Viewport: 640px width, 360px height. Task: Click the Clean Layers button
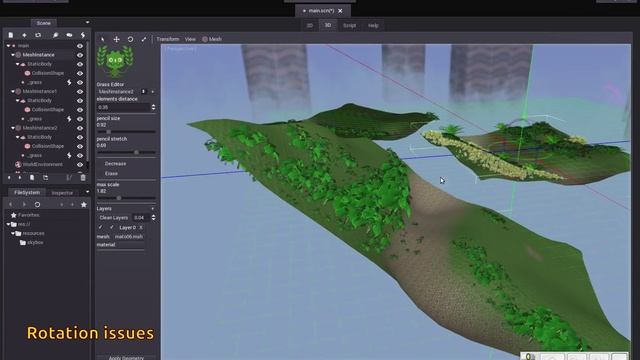(x=113, y=218)
